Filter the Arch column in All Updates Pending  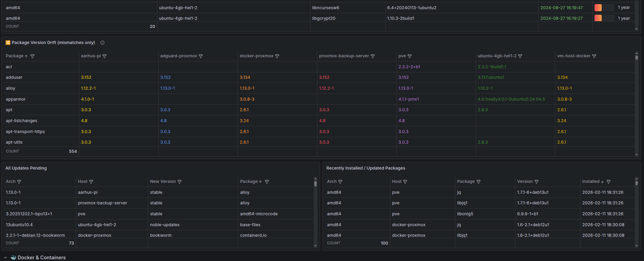(19, 182)
